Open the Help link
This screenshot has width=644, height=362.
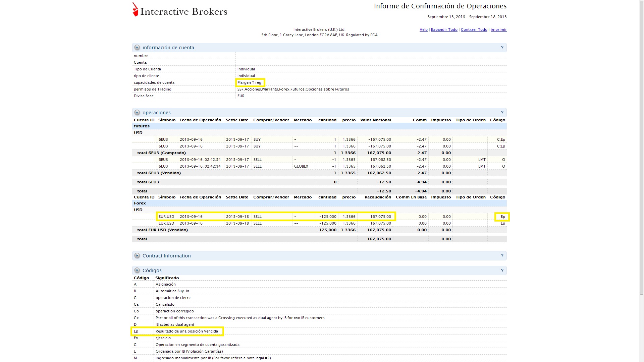click(x=423, y=29)
